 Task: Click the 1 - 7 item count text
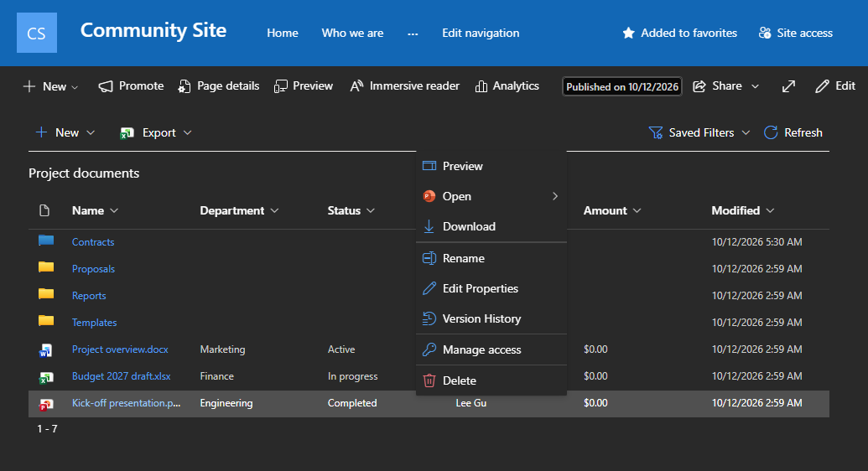point(47,429)
